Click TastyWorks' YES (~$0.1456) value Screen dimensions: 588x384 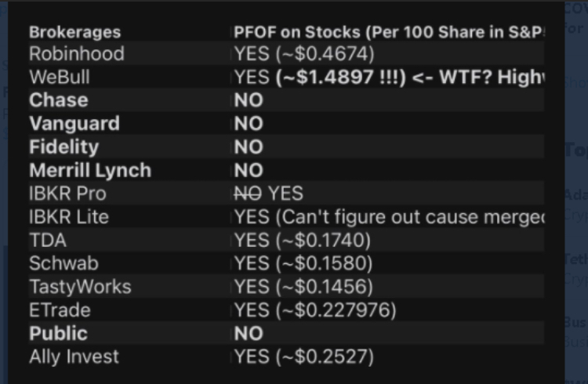(303, 286)
